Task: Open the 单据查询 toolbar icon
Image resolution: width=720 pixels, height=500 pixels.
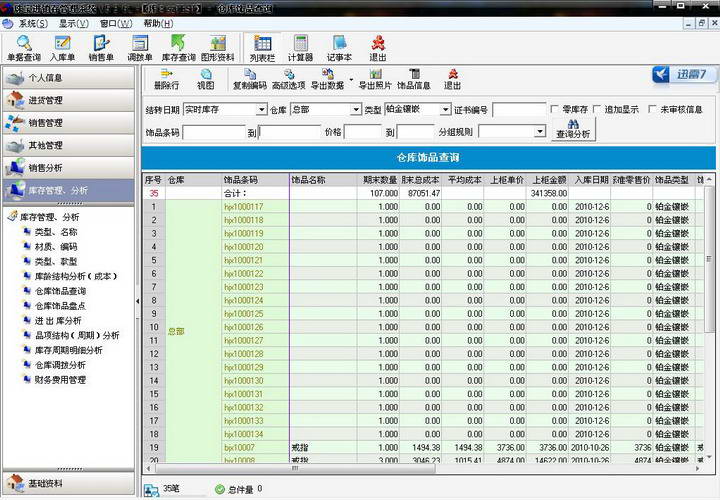Action: [x=24, y=48]
